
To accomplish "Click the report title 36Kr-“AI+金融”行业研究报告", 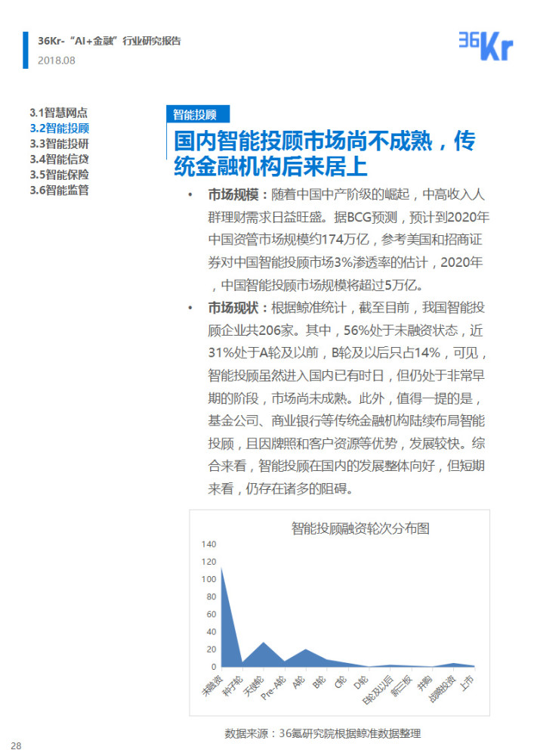I will (x=110, y=41).
